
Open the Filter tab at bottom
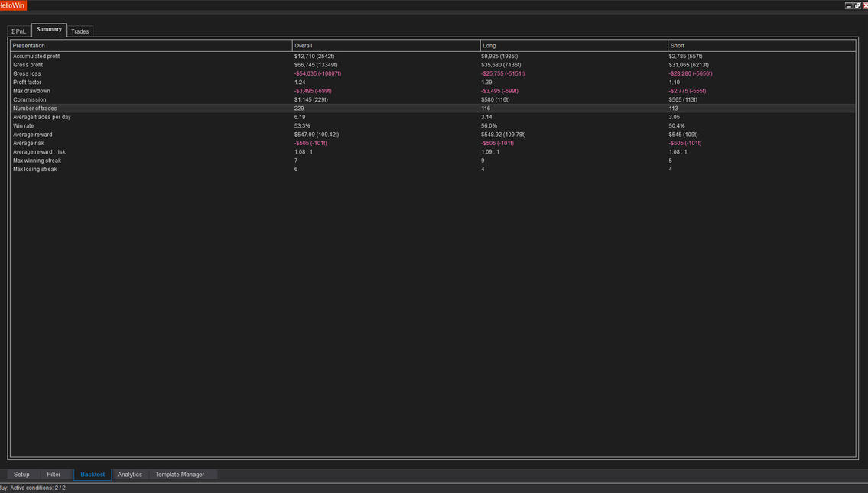click(54, 475)
